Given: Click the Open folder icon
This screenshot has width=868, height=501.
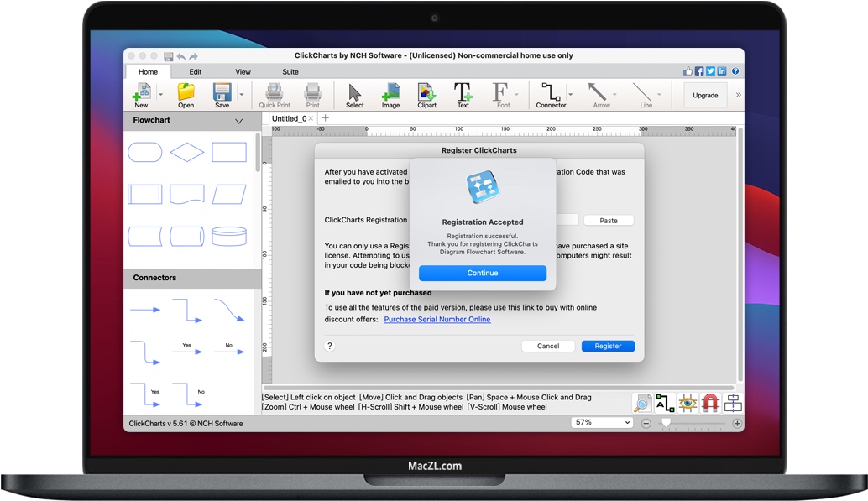Looking at the screenshot, I should 186,95.
